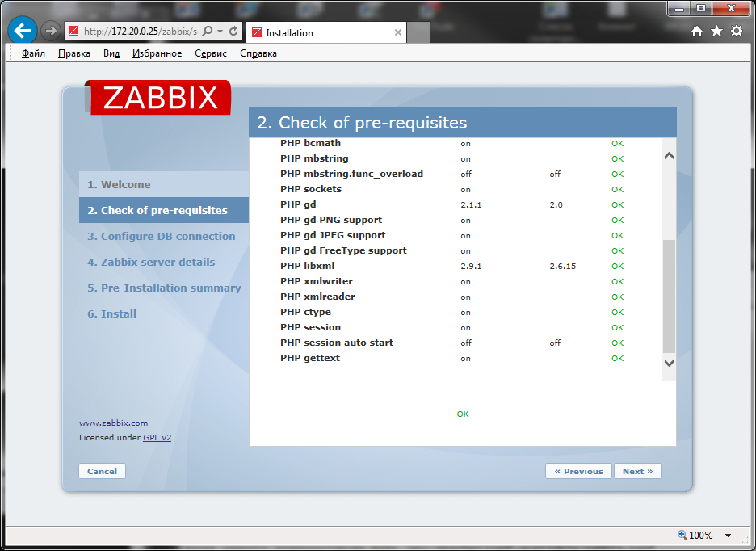Click the Home icon

coord(697,32)
